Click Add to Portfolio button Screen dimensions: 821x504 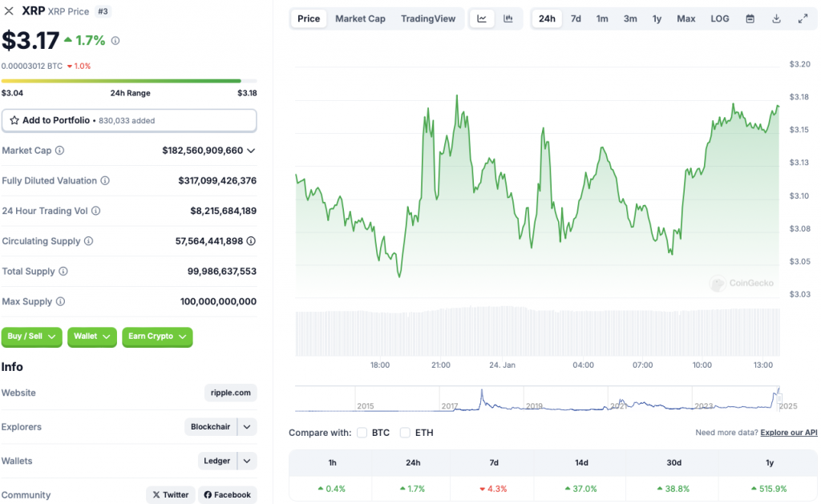tap(129, 120)
